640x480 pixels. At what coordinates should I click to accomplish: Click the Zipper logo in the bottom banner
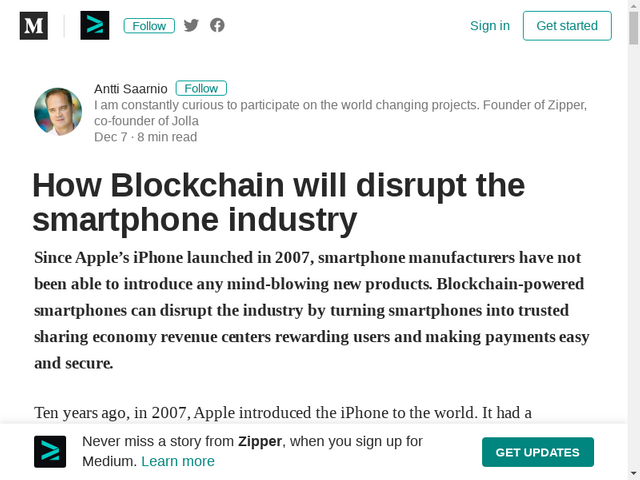click(50, 451)
